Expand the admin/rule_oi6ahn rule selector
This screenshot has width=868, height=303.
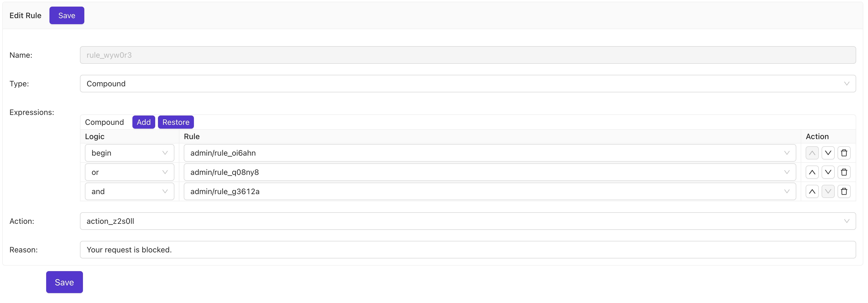tap(489, 153)
